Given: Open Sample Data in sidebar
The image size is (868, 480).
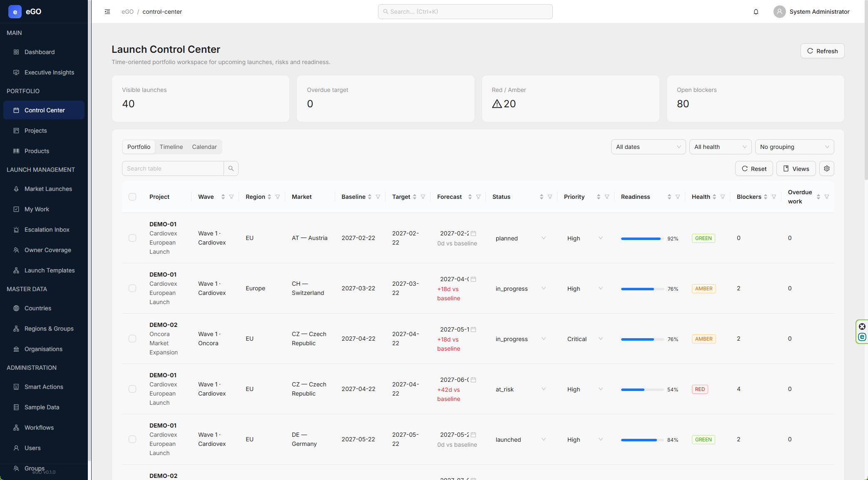Looking at the screenshot, I should point(44,407).
